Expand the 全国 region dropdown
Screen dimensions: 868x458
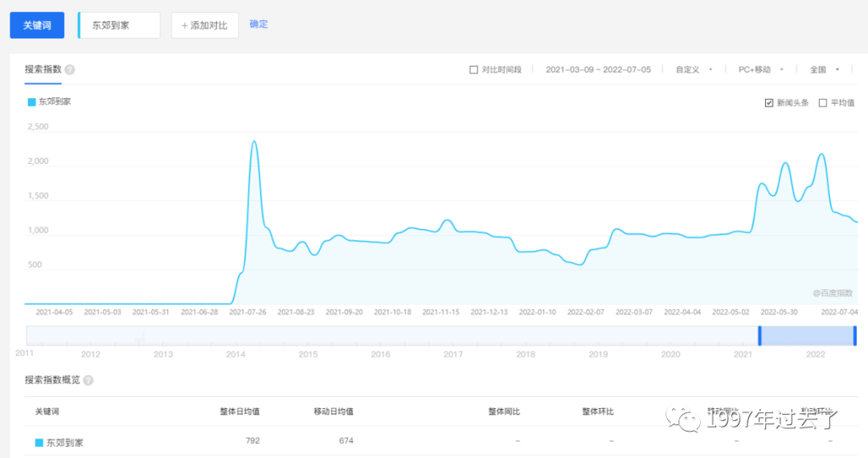pyautogui.click(x=825, y=70)
